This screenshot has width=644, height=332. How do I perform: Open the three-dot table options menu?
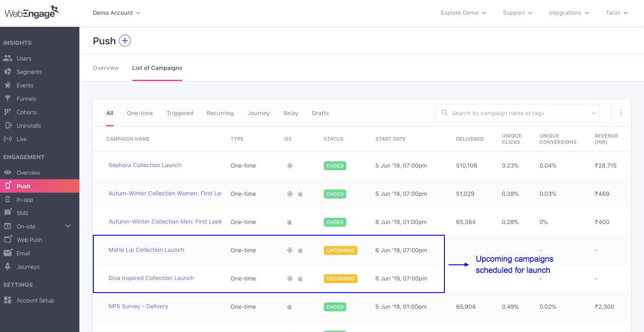pyautogui.click(x=621, y=113)
